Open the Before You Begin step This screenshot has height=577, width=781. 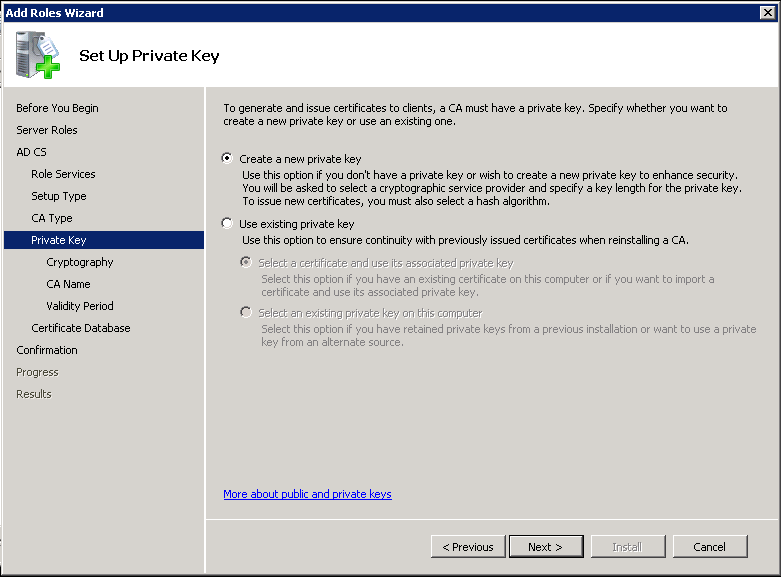(57, 108)
